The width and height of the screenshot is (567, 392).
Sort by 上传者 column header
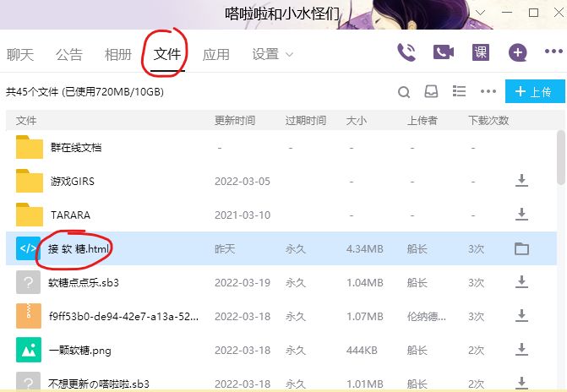pos(422,121)
